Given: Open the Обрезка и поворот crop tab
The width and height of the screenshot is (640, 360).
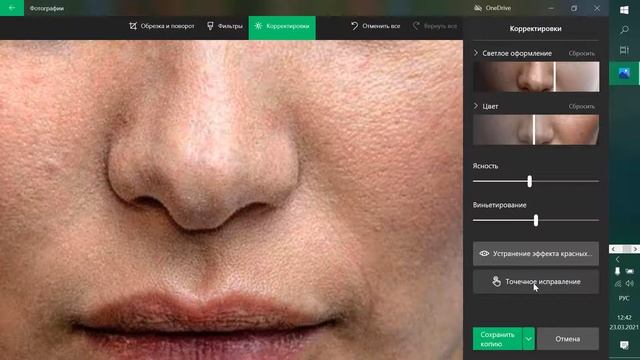Looking at the screenshot, I should click(x=162, y=26).
